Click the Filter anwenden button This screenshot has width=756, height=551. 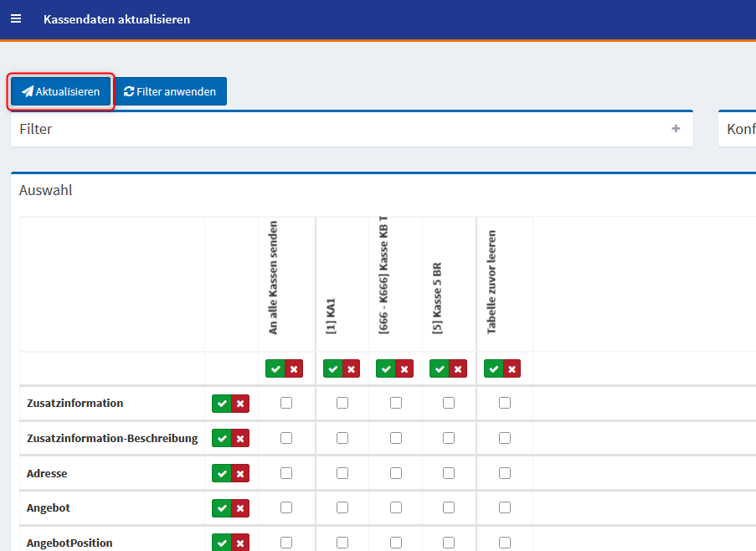pyautogui.click(x=170, y=91)
